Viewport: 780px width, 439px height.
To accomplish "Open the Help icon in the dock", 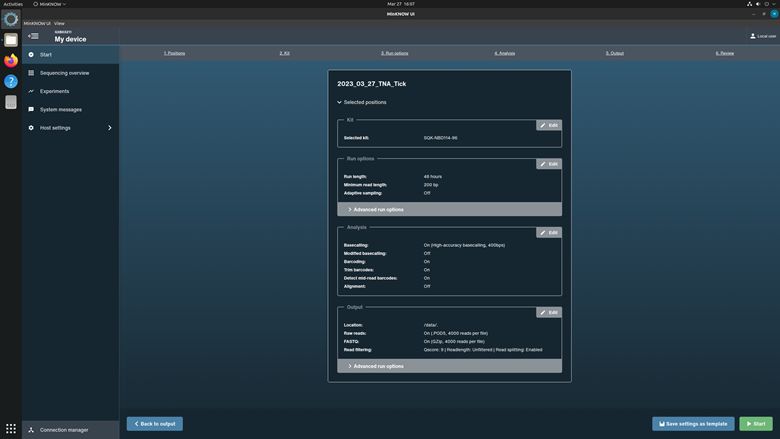I will point(11,82).
